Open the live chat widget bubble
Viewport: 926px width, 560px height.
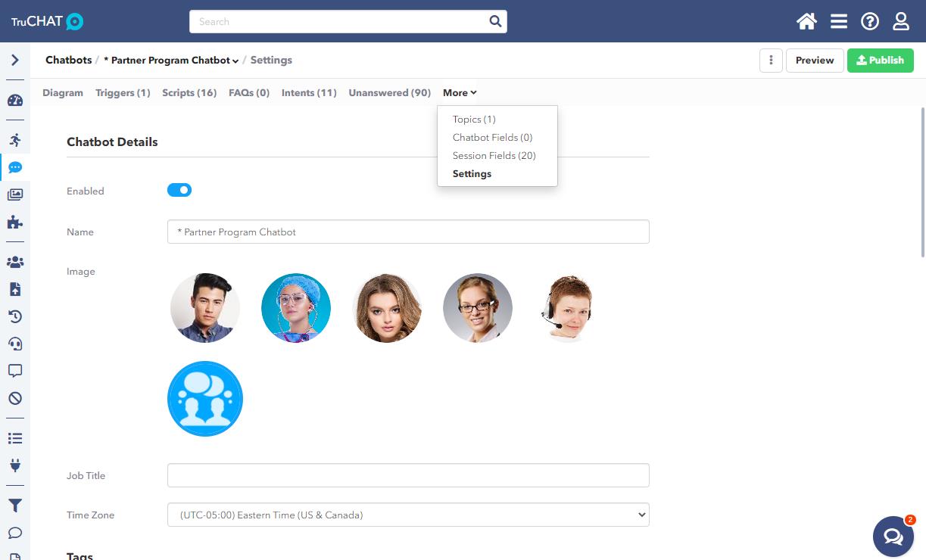click(x=893, y=537)
